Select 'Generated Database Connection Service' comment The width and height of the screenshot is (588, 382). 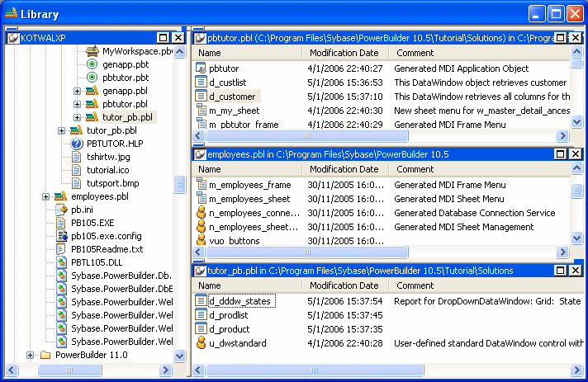pos(474,213)
